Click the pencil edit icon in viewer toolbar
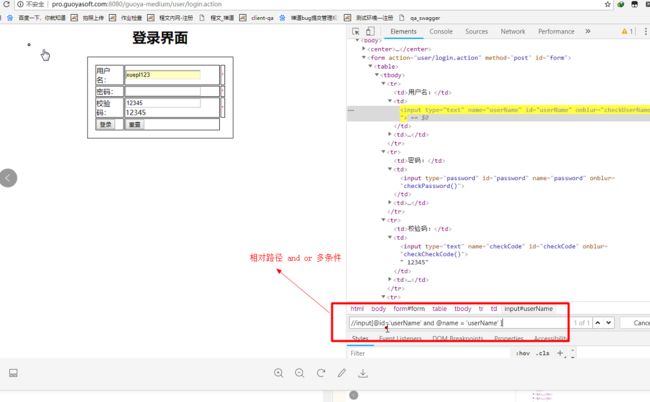Image resolution: width=650 pixels, height=402 pixels. (x=342, y=373)
